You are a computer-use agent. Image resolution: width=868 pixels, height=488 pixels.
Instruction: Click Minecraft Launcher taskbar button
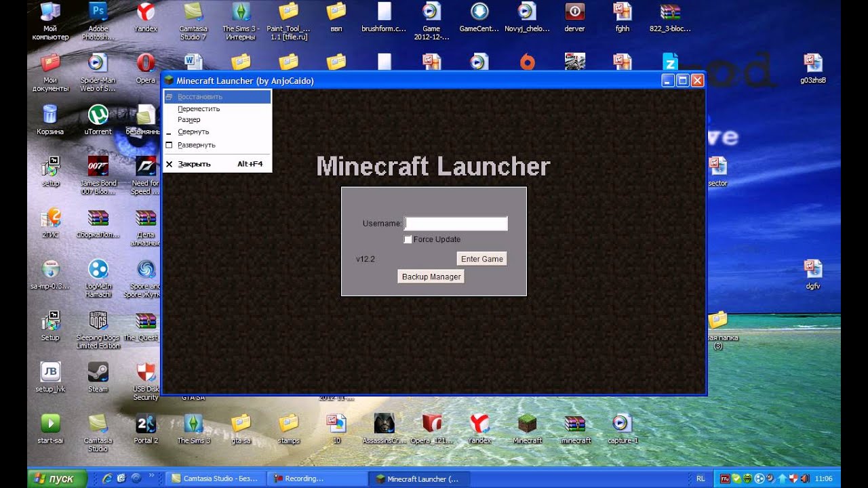pyautogui.click(x=418, y=479)
